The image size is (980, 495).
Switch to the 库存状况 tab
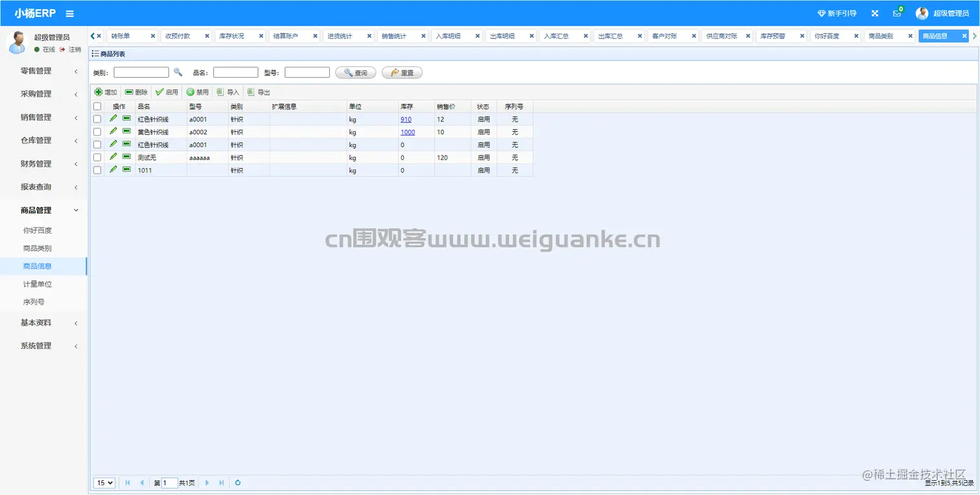pos(231,36)
